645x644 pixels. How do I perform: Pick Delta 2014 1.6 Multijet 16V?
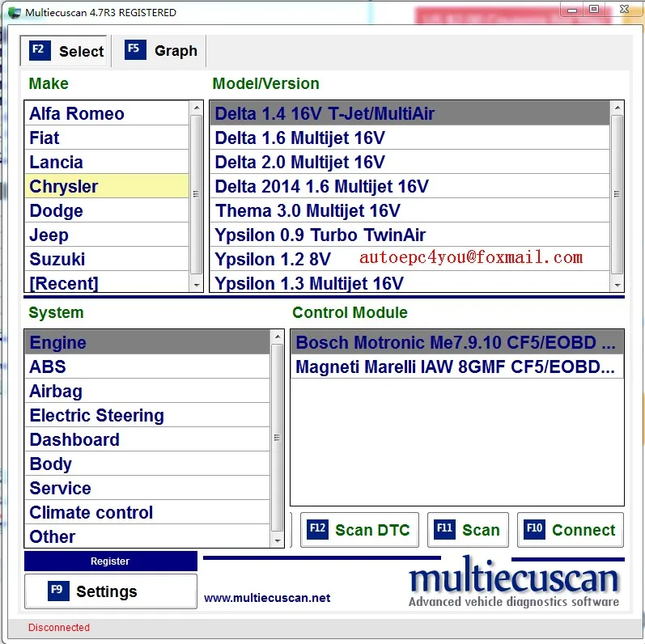point(409,186)
